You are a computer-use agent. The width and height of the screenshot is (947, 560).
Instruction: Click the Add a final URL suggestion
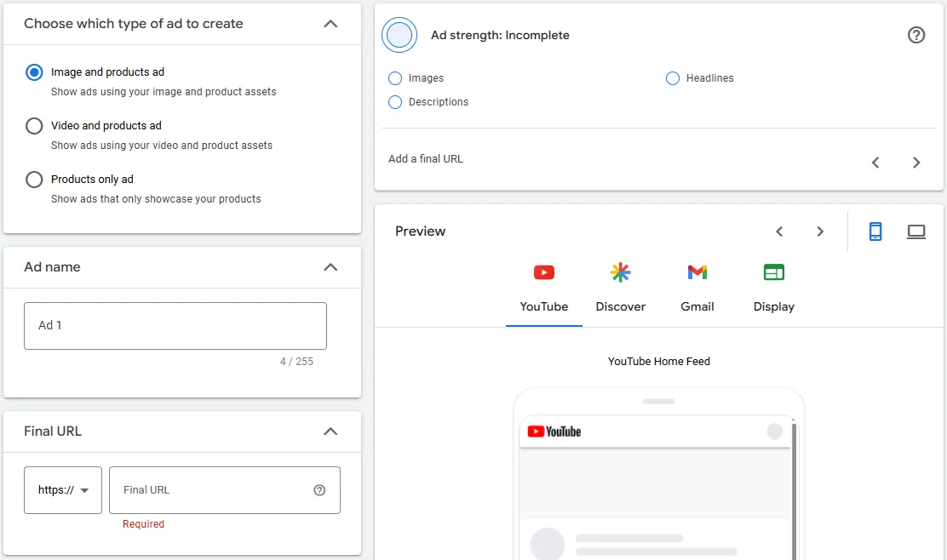pos(426,158)
